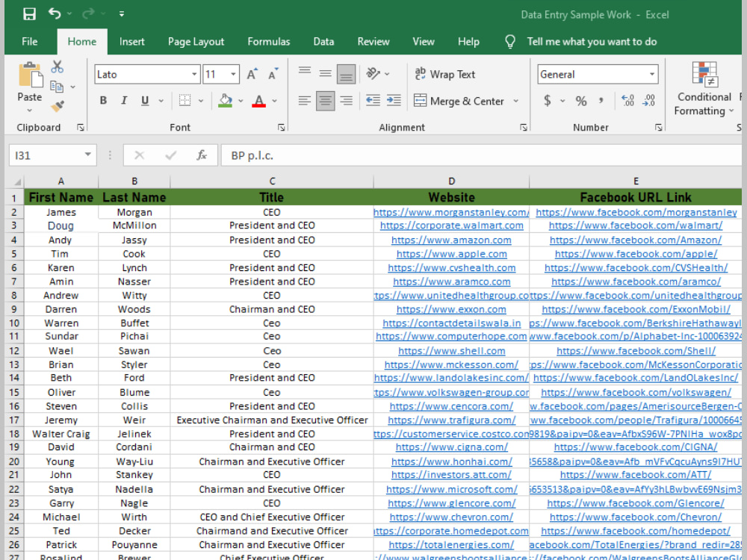747x560 pixels.
Task: Open the Borders dropdown arrow
Action: [200, 101]
